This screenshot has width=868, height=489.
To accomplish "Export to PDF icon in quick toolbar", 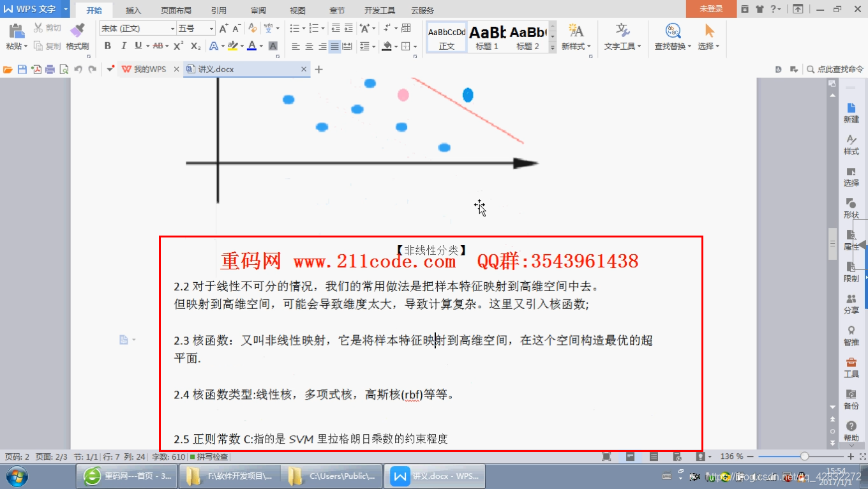I will click(36, 69).
